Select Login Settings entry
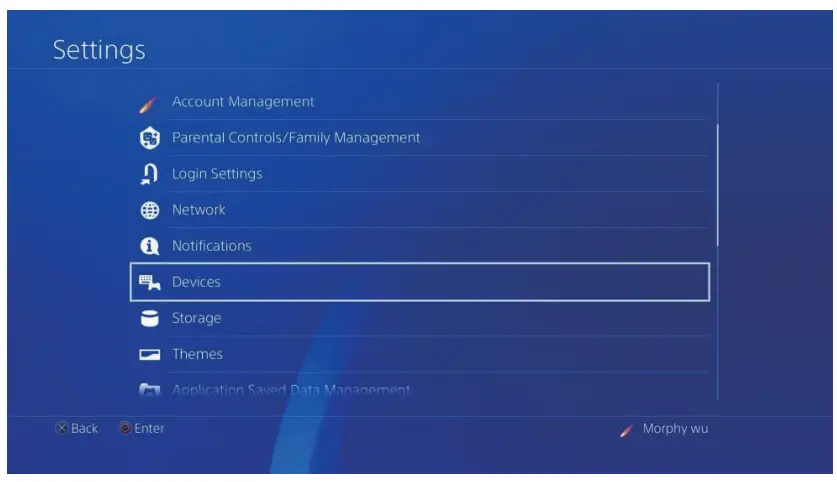837x482 pixels. 419,173
